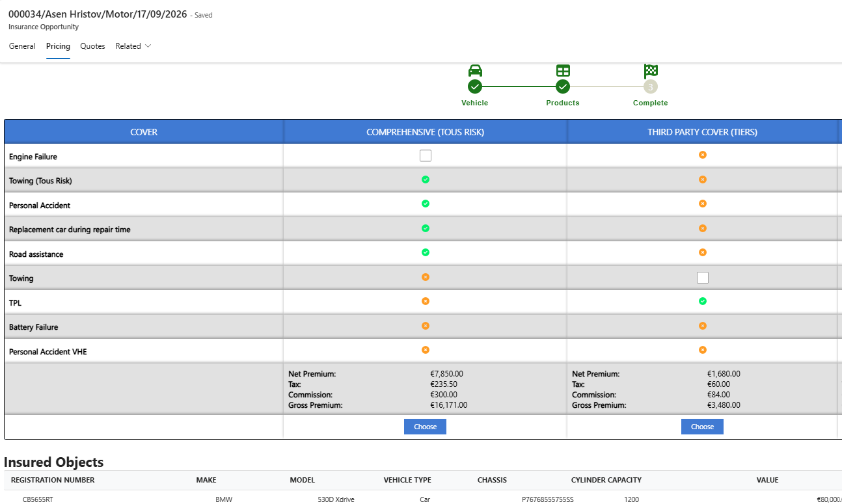The width and height of the screenshot is (842, 504).
Task: Expand the Related dropdown
Action: 133,46
